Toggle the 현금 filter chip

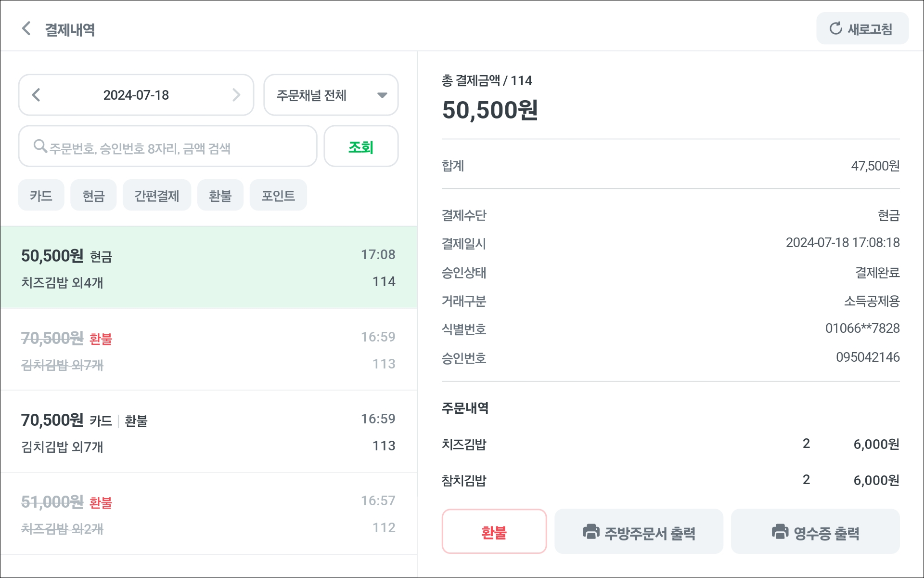[93, 195]
